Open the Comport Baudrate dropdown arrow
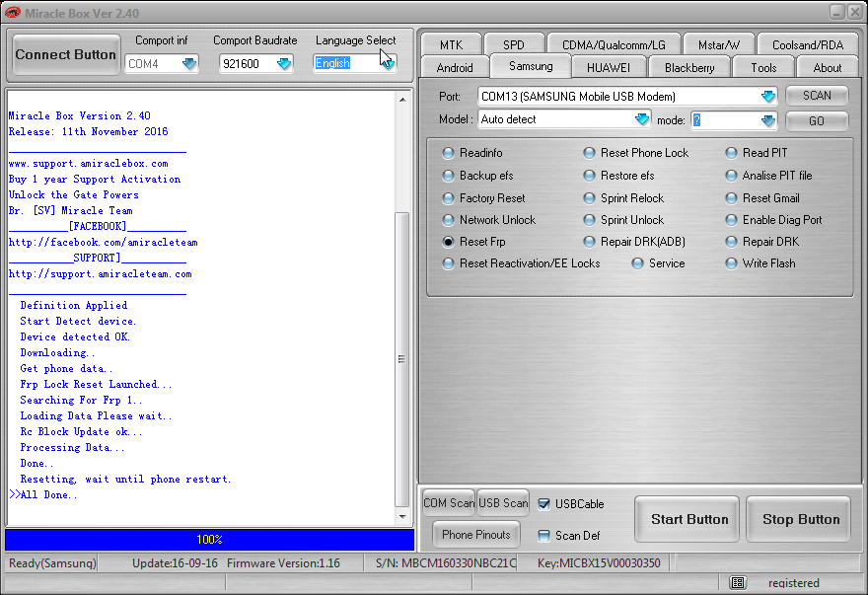This screenshot has height=595, width=868. point(284,64)
